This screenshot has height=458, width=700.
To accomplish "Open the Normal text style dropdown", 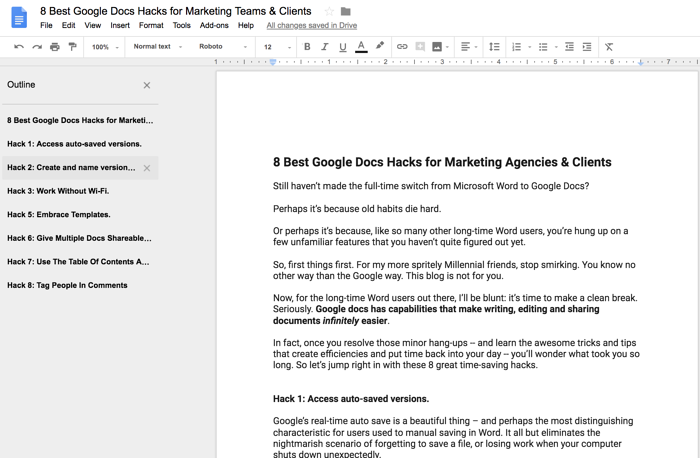I will 158,46.
